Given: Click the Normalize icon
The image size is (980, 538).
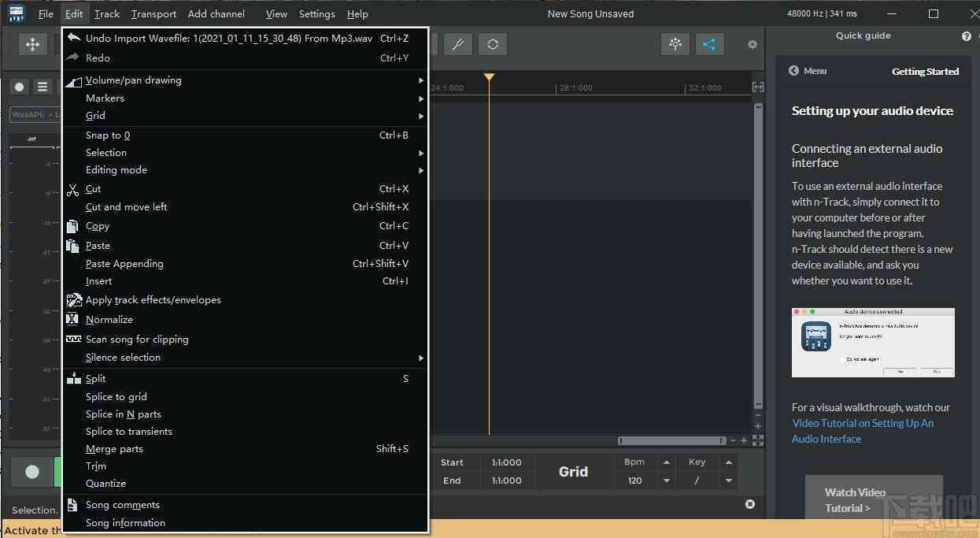Looking at the screenshot, I should 73,320.
